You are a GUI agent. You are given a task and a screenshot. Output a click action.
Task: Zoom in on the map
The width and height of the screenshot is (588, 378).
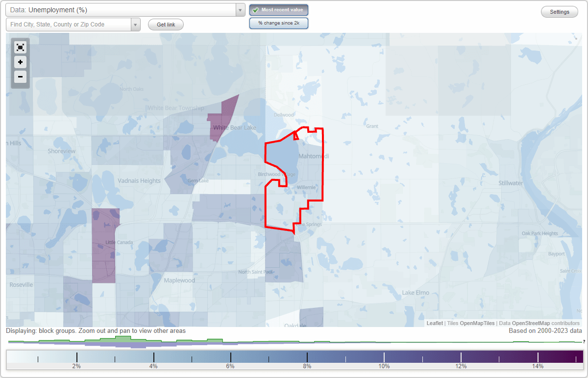click(20, 62)
